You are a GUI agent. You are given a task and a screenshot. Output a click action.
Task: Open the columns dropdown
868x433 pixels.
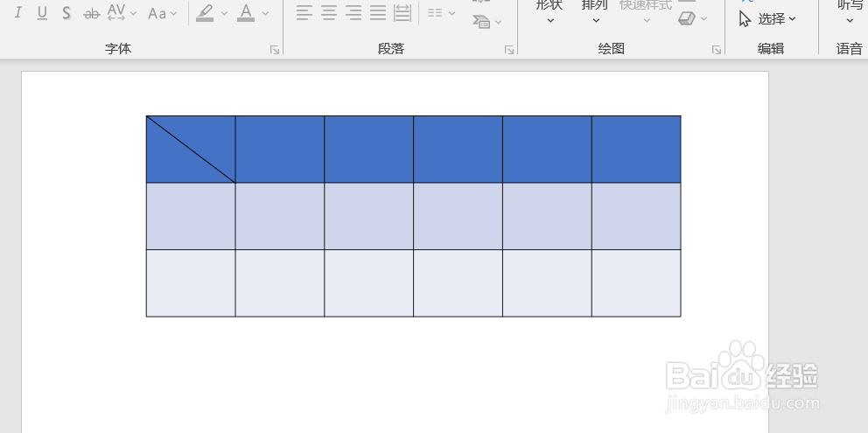pos(442,13)
